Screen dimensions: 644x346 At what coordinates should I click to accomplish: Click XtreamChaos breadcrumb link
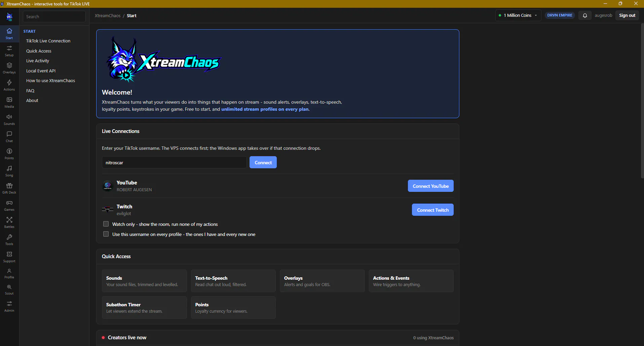(x=108, y=16)
